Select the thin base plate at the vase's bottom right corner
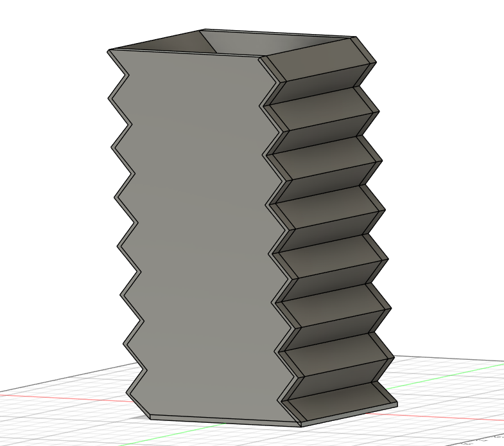 349,415
